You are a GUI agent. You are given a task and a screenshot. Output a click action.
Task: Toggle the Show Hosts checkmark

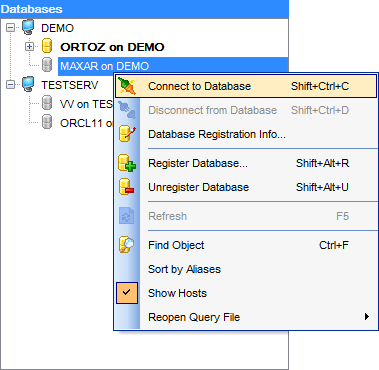coord(127,293)
